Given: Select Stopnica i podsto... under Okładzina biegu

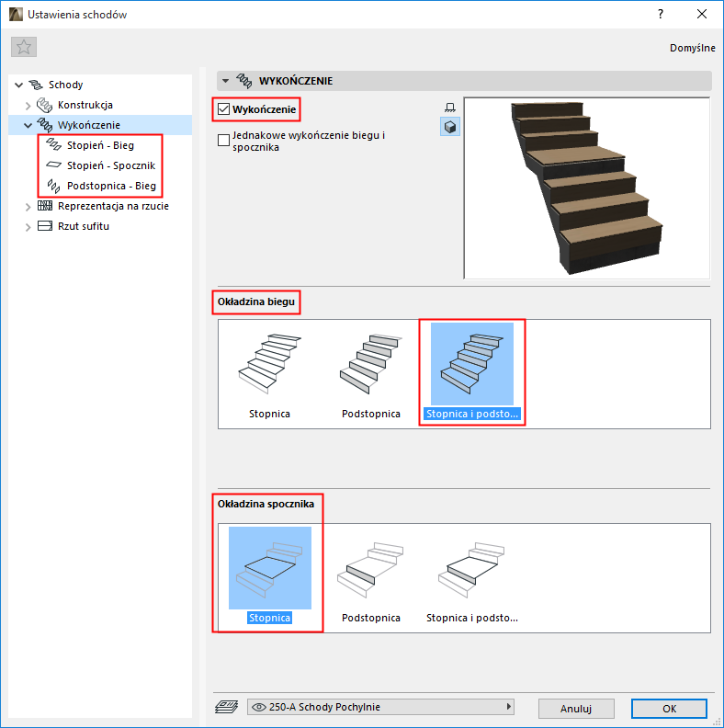Looking at the screenshot, I should pyautogui.click(x=472, y=372).
